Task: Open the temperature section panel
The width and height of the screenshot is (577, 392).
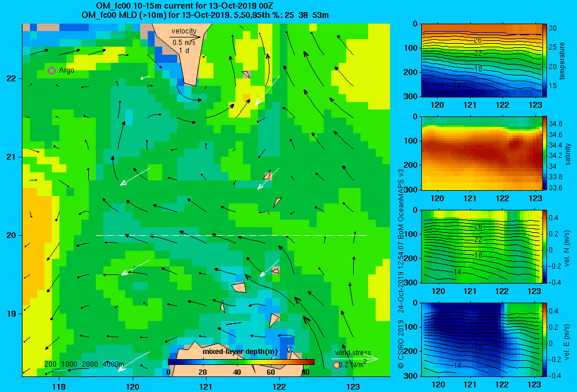Action: tap(482, 61)
